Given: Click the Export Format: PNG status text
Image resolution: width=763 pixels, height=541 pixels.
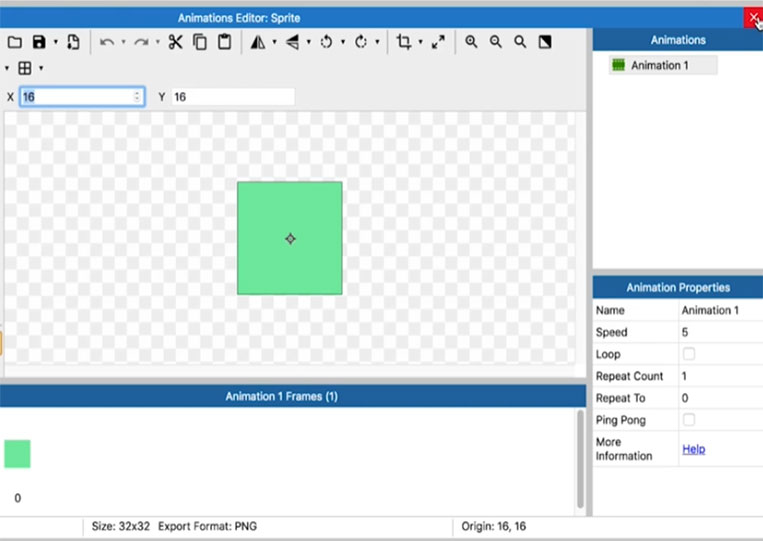Looking at the screenshot, I should coord(208,526).
